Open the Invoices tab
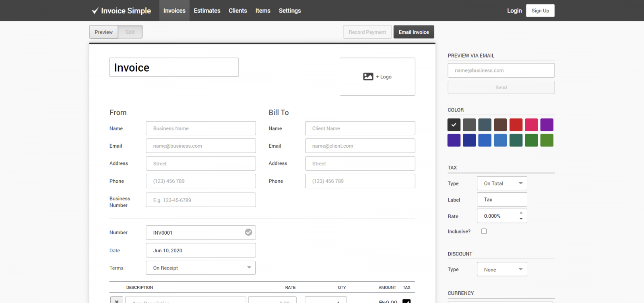 174,10
